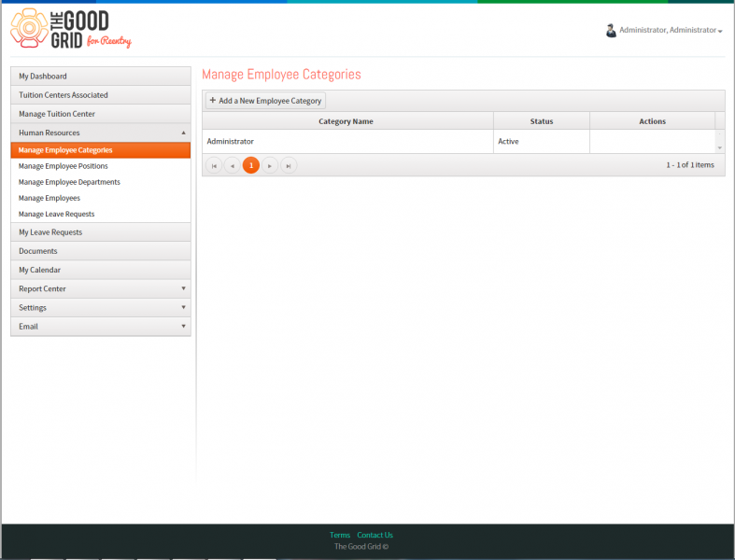735x560 pixels.
Task: Expand the Email section
Action: 100,326
